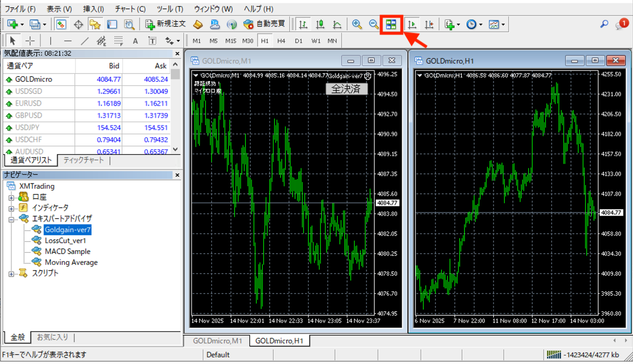Expand the スクリプト tree node

[x=11, y=273]
